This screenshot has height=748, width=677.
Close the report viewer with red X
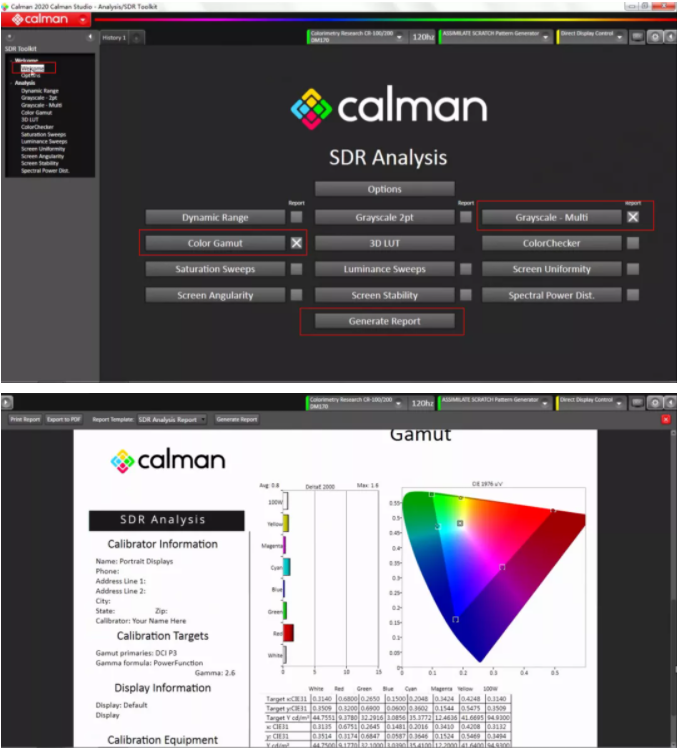coord(666,419)
